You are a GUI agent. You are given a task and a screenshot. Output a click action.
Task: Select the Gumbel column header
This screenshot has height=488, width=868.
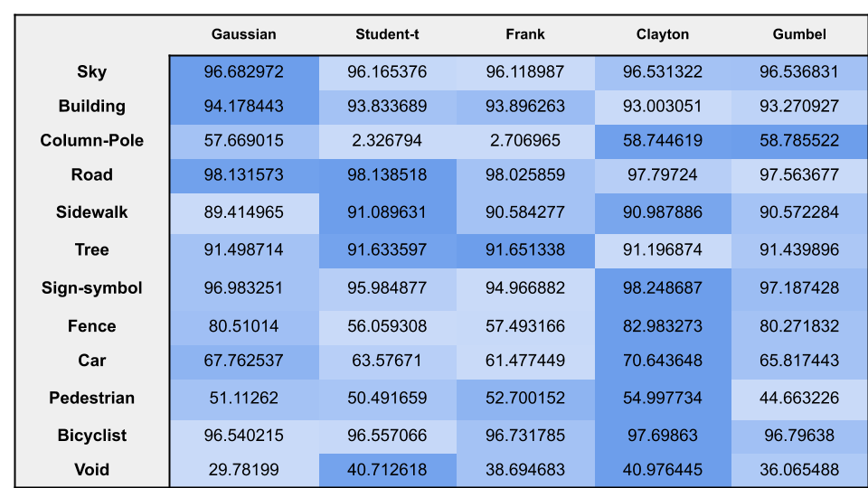(799, 34)
